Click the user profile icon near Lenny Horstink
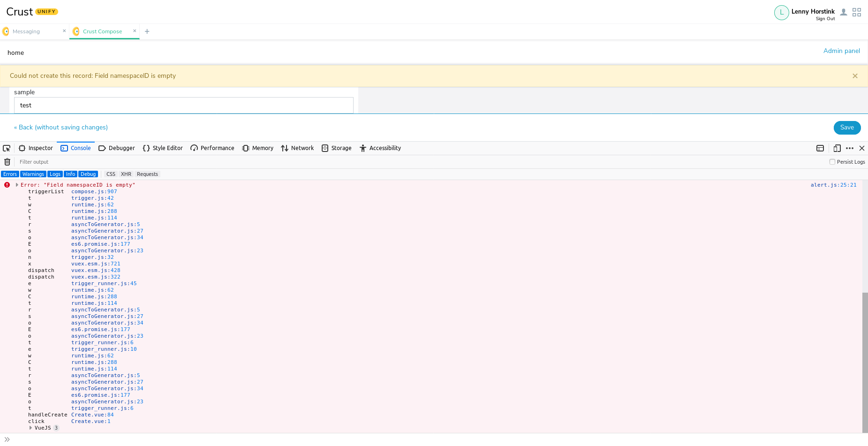Image resolution: width=868 pixels, height=446 pixels. [844, 12]
